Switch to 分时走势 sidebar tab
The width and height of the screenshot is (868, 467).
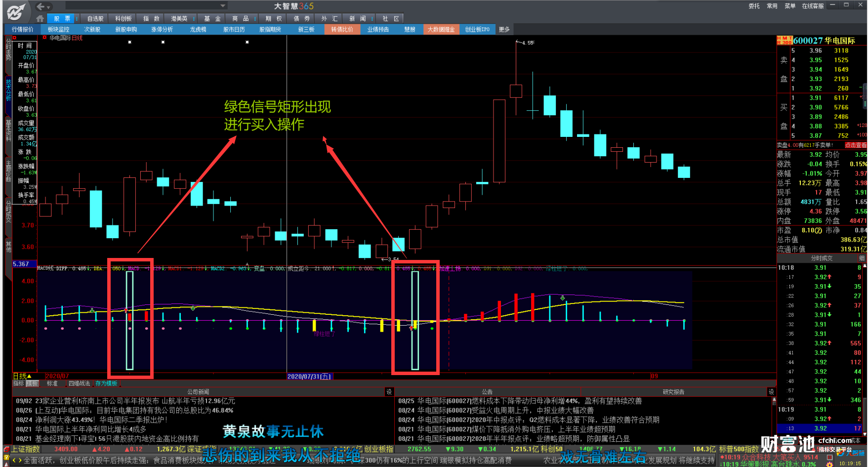click(8, 49)
